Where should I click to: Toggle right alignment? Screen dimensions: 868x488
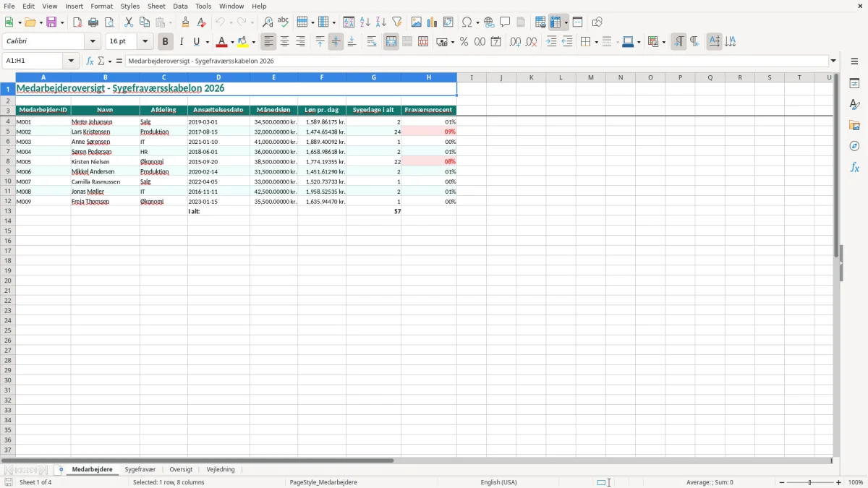point(300,42)
